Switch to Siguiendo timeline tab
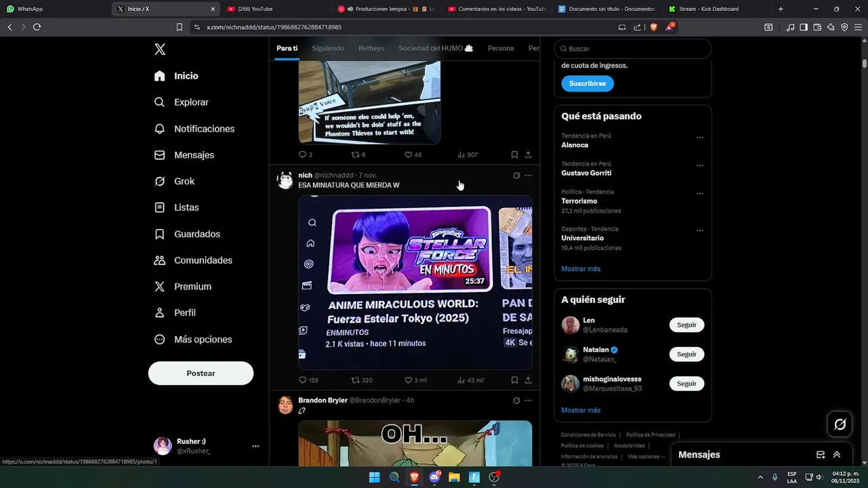This screenshot has width=868, height=488. [328, 48]
